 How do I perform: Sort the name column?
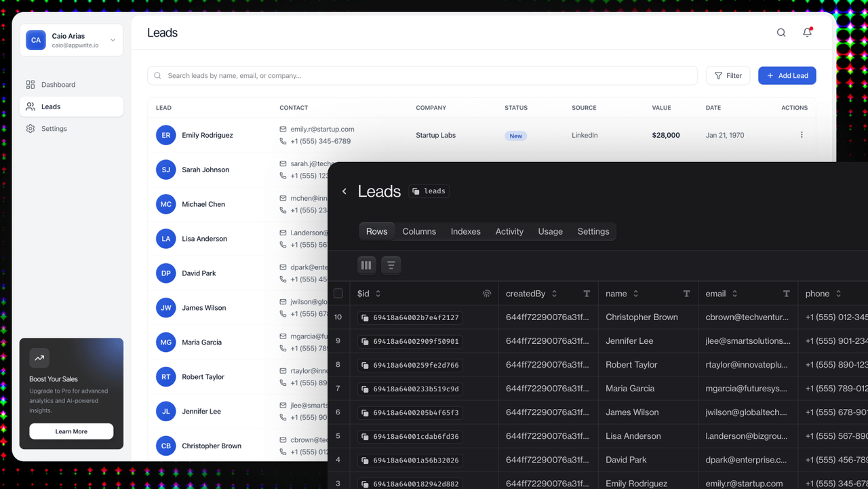pos(635,294)
